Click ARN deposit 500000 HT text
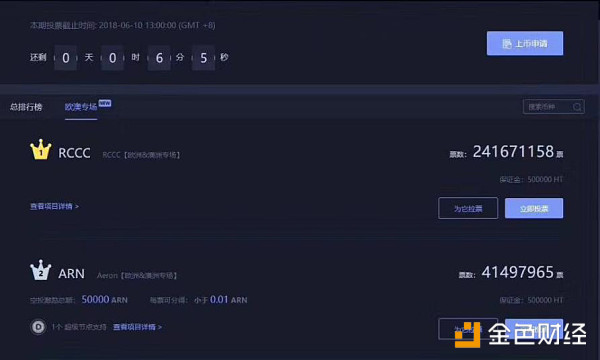 531,300
